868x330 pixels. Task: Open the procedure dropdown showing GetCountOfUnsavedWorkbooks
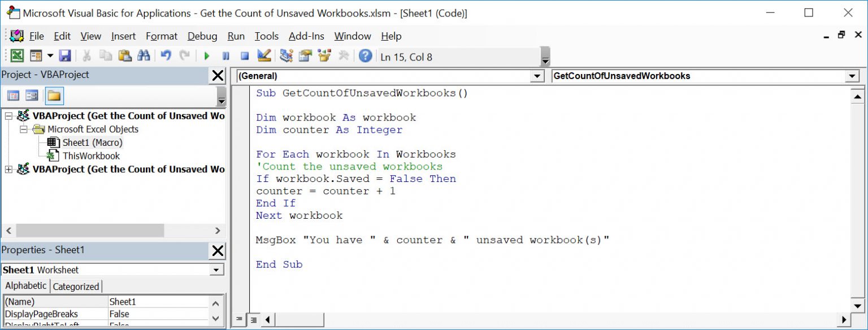[x=853, y=76]
